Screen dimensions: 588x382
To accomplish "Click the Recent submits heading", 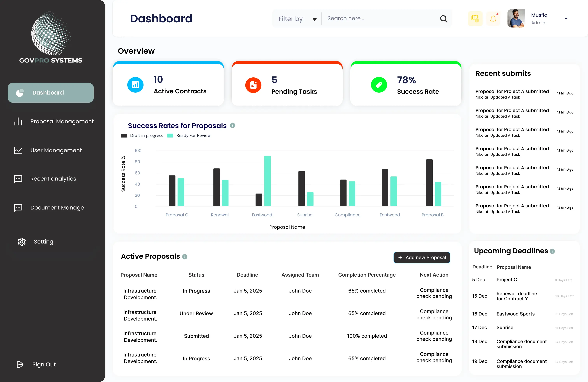I will [503, 73].
